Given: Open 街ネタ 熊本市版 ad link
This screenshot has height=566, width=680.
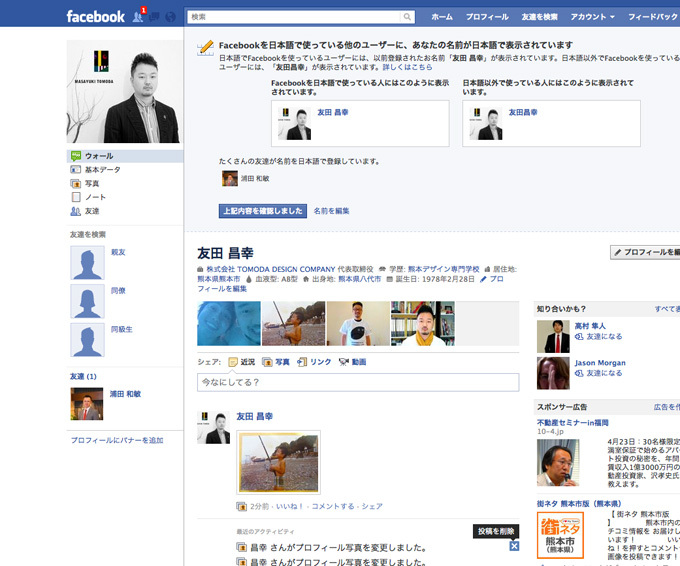Looking at the screenshot, I should [x=579, y=504].
